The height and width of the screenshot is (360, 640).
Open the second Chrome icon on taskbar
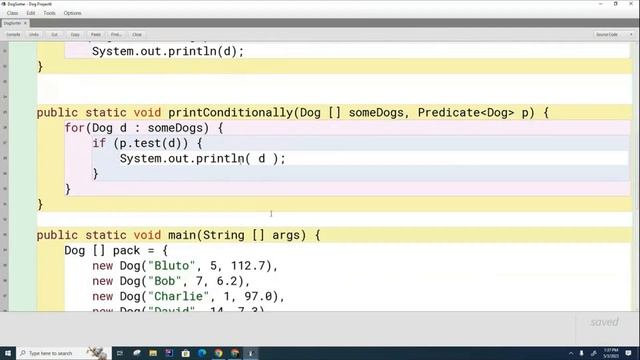235,353
